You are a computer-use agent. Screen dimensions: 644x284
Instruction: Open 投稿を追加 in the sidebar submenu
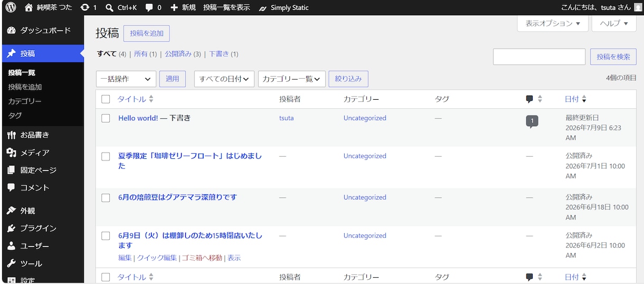tap(25, 87)
